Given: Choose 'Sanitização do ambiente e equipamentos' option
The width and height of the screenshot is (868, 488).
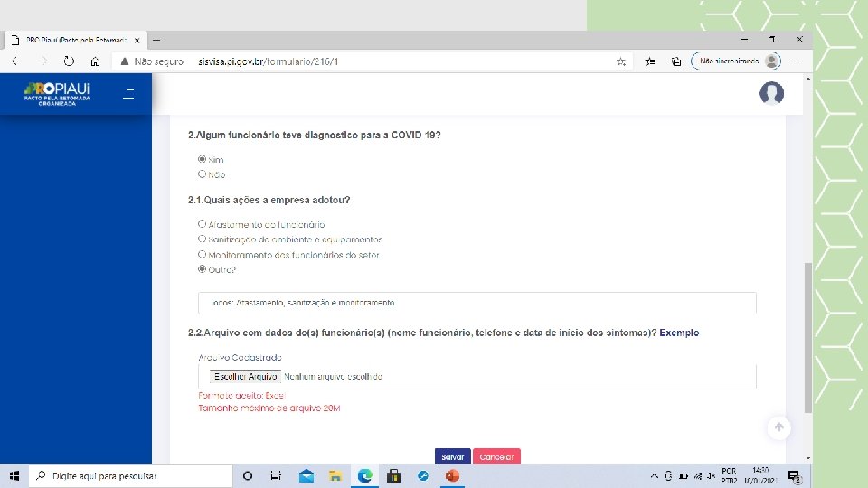Looking at the screenshot, I should (202, 239).
